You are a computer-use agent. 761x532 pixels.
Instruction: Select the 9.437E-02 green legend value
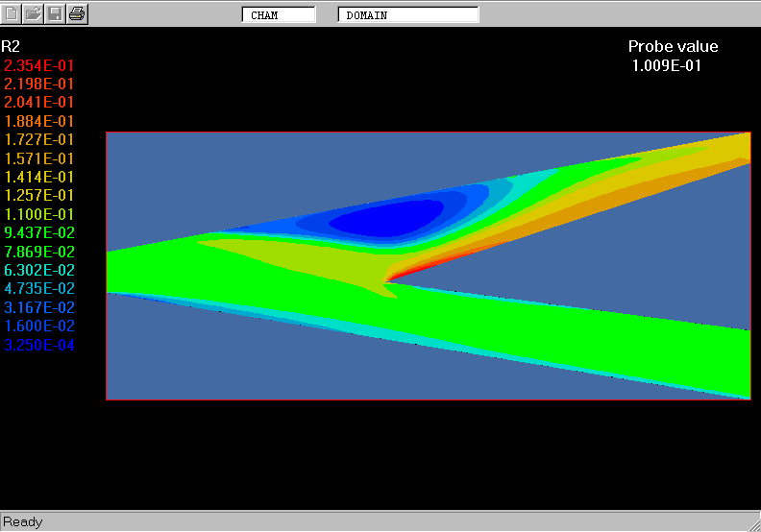click(39, 232)
